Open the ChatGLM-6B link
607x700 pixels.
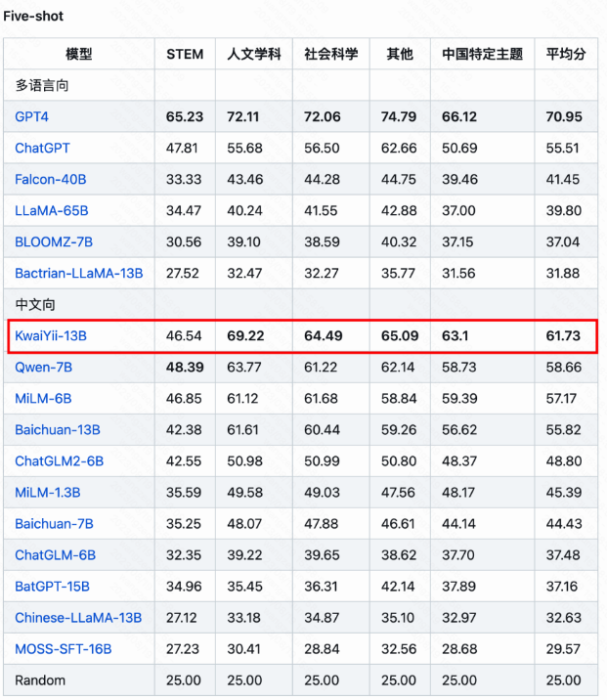tap(55, 555)
